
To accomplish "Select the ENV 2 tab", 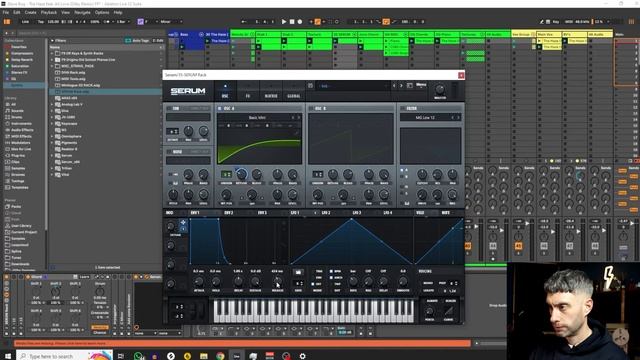I will (x=229, y=213).
